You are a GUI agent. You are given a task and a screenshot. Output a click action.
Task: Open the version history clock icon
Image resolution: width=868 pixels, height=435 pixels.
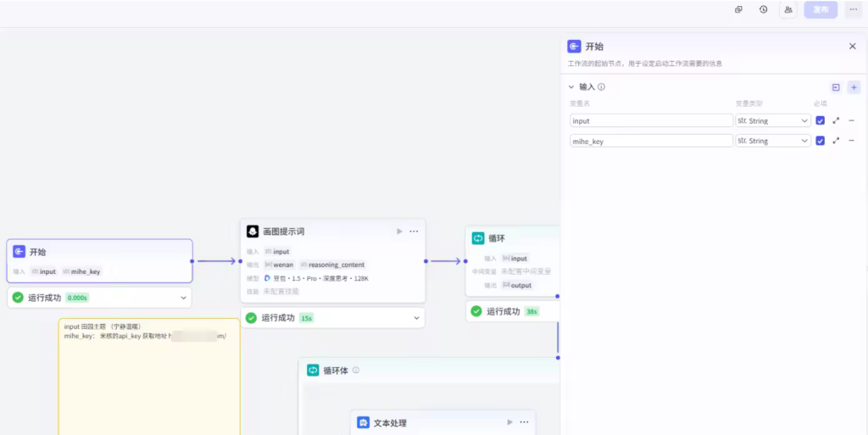(x=763, y=9)
